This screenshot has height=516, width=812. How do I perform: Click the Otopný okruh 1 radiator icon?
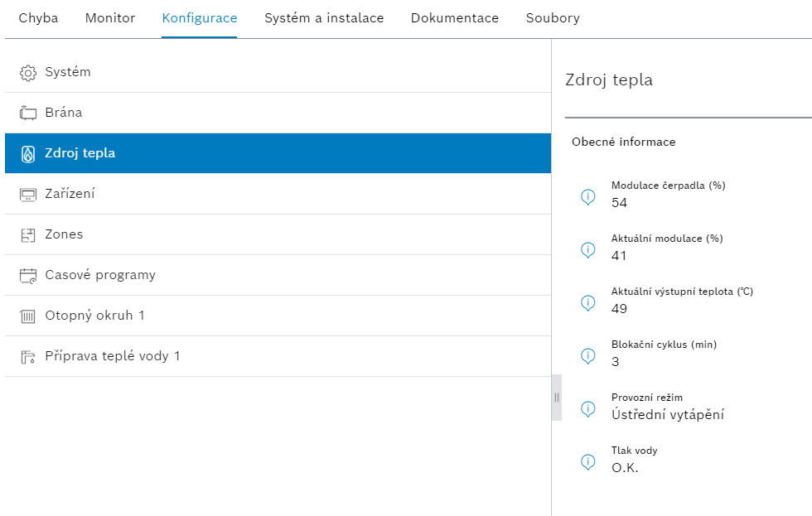[28, 316]
